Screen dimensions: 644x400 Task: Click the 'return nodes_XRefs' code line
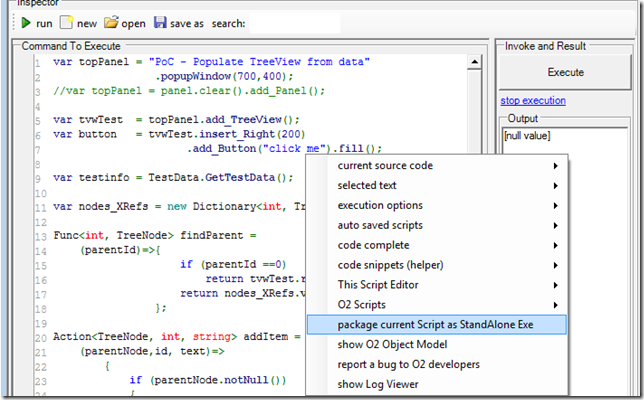point(243,293)
